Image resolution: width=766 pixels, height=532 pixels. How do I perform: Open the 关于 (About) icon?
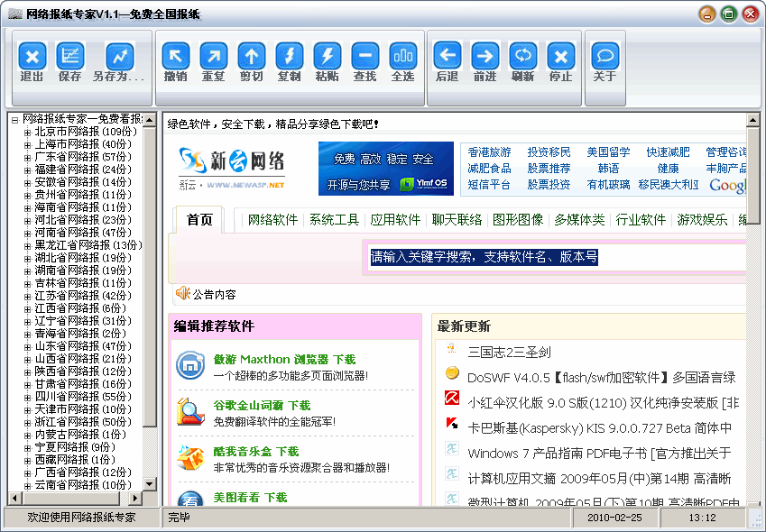pyautogui.click(x=605, y=56)
